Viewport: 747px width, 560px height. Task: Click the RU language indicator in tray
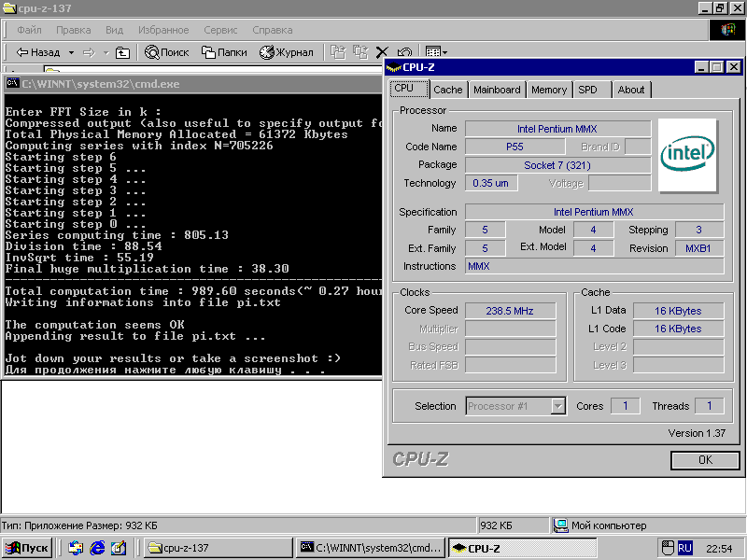point(685,548)
